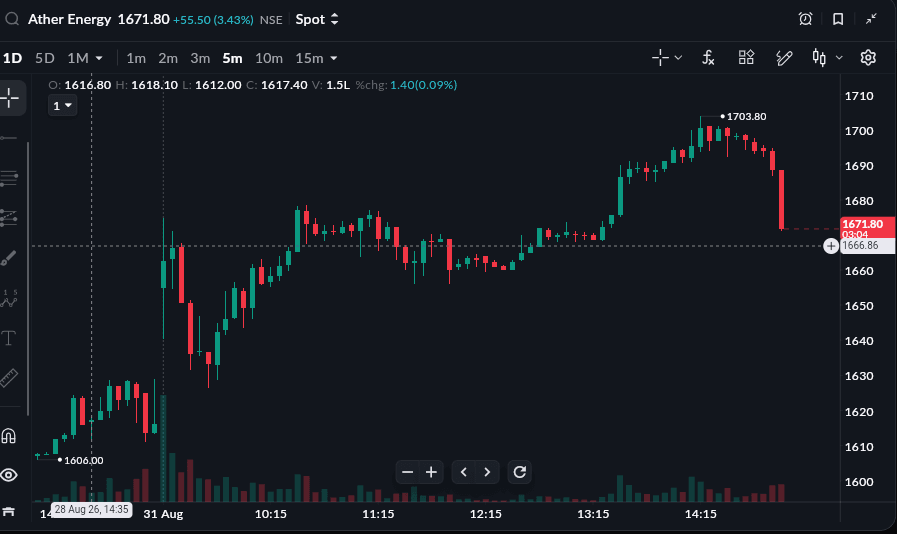Open the Spot instrument type selector

[x=317, y=19]
